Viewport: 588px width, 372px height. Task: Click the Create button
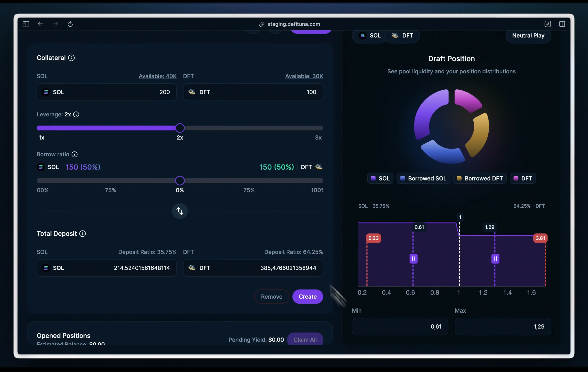click(x=307, y=297)
